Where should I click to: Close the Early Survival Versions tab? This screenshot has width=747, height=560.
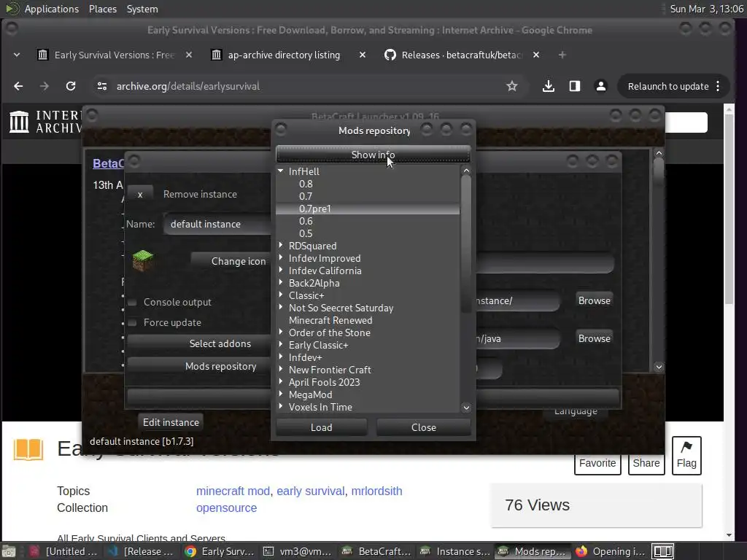click(189, 55)
